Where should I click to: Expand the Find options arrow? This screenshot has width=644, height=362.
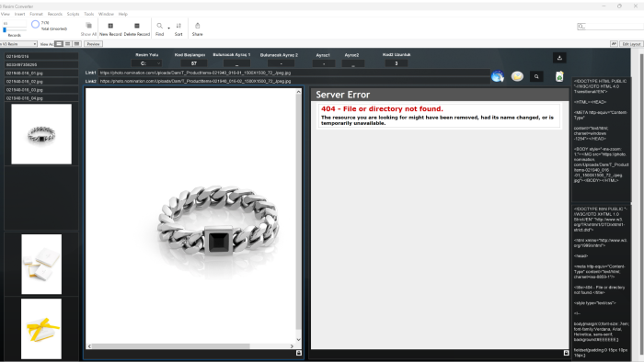[168, 28]
